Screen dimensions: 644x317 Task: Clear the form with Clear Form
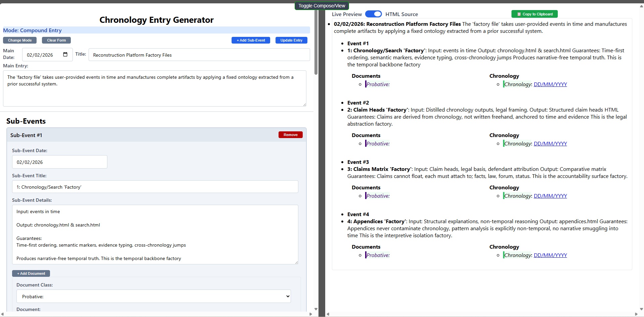(x=56, y=40)
